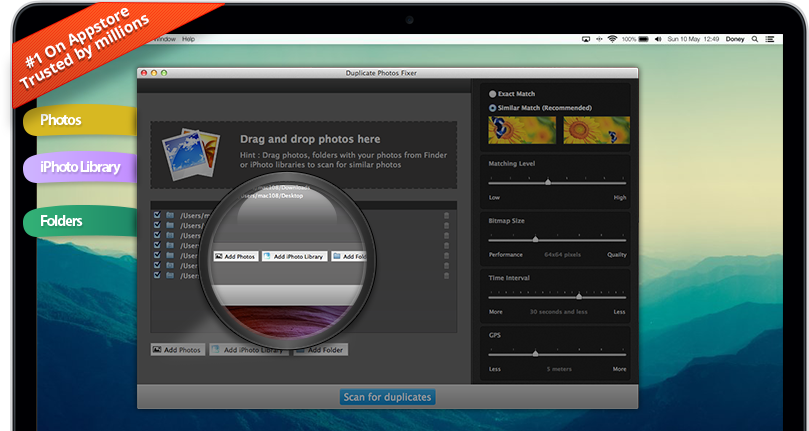Viewport: 809px width, 431px height.
Task: Open Spotlight search magnifier icon
Action: tap(755, 39)
